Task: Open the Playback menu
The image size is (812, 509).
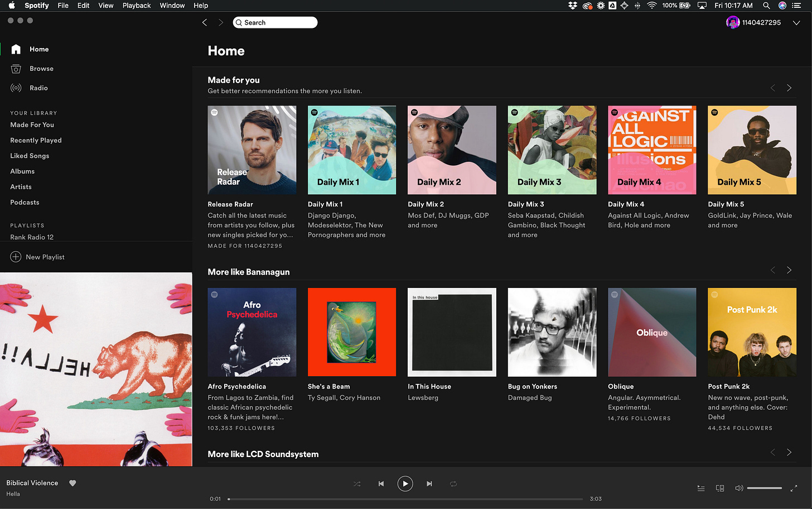Action: click(x=137, y=6)
